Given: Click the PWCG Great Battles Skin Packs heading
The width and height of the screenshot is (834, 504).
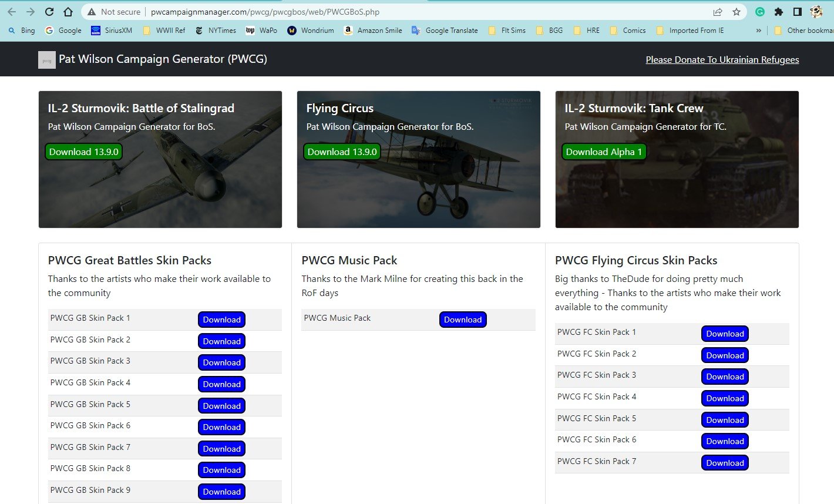Looking at the screenshot, I should point(130,260).
